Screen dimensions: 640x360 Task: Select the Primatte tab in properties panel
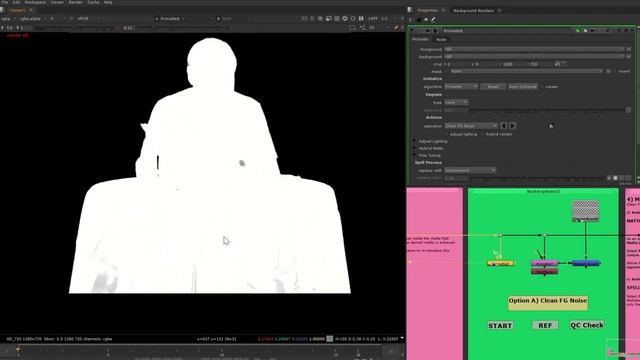coord(420,39)
